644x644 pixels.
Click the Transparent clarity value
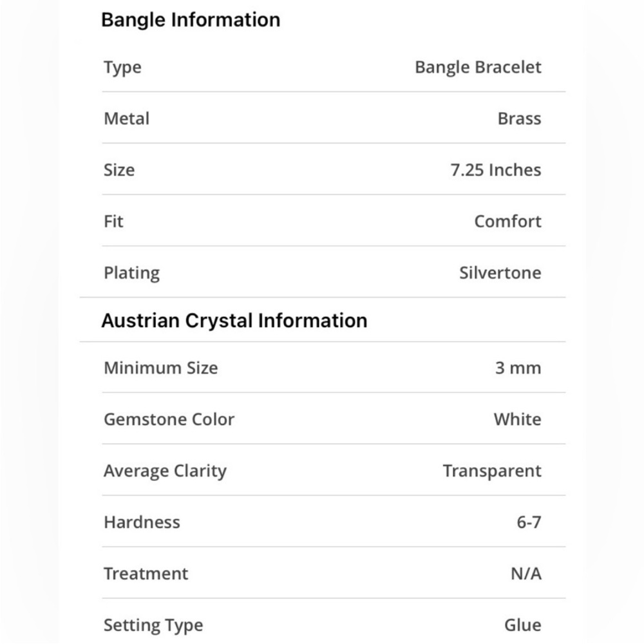click(491, 471)
